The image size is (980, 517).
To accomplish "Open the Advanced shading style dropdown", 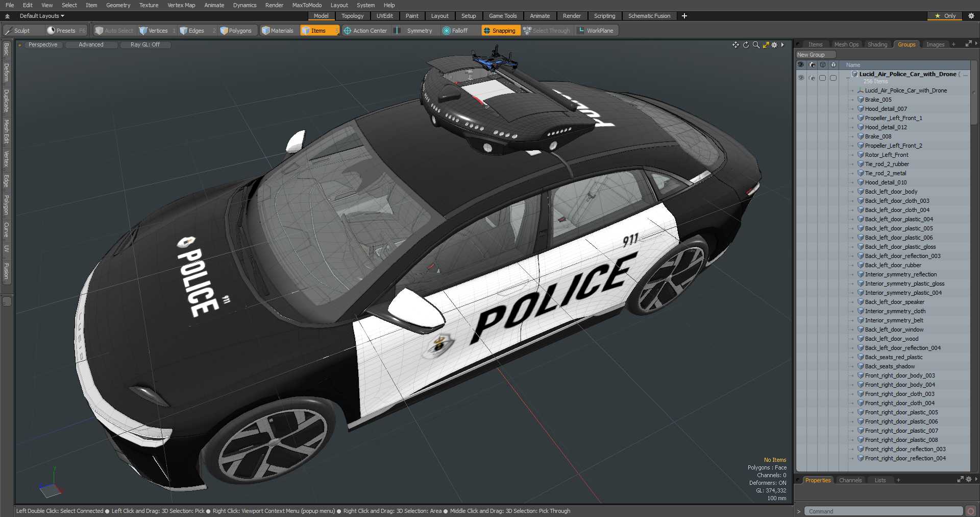I will coord(91,45).
